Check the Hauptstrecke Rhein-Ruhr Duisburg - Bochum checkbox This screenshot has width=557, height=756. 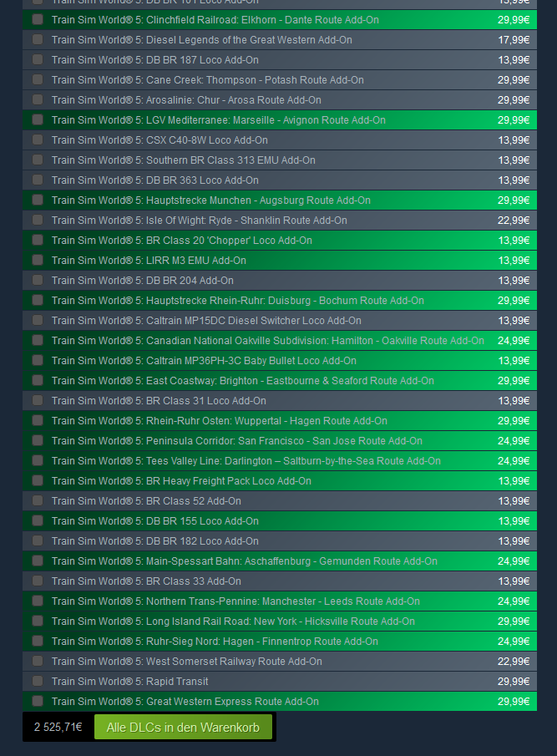click(38, 300)
